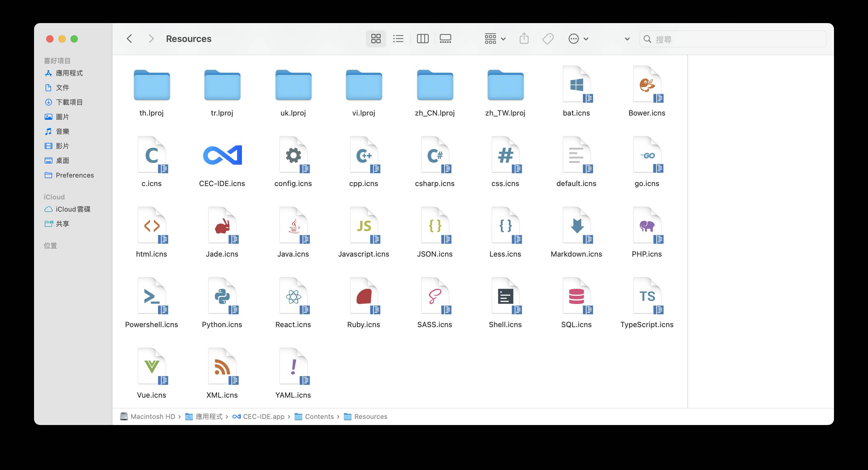868x470 pixels.
Task: Open the more actions ellipsis menu
Action: click(578, 39)
